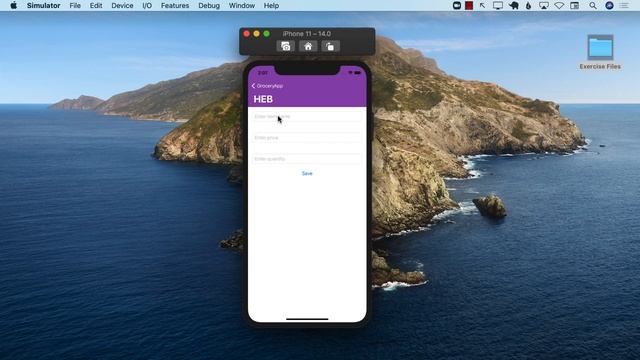
Task: Open the I/O menu
Action: [147, 6]
